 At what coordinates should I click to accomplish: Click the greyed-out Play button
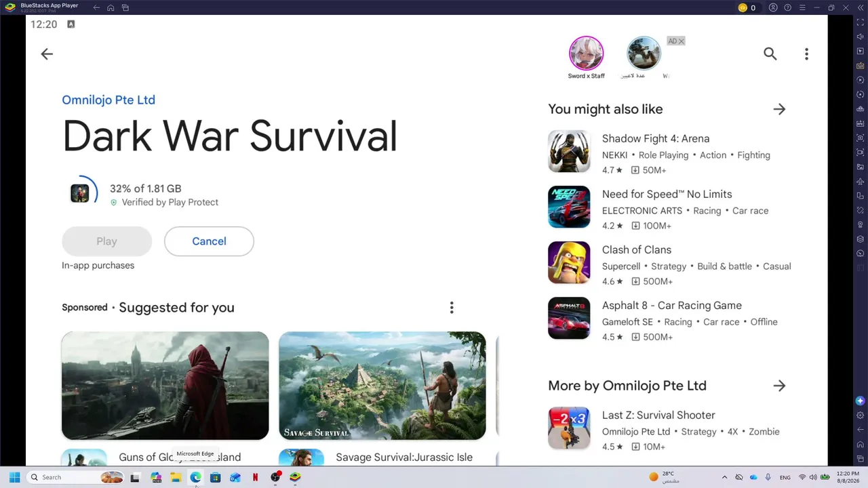(x=106, y=241)
